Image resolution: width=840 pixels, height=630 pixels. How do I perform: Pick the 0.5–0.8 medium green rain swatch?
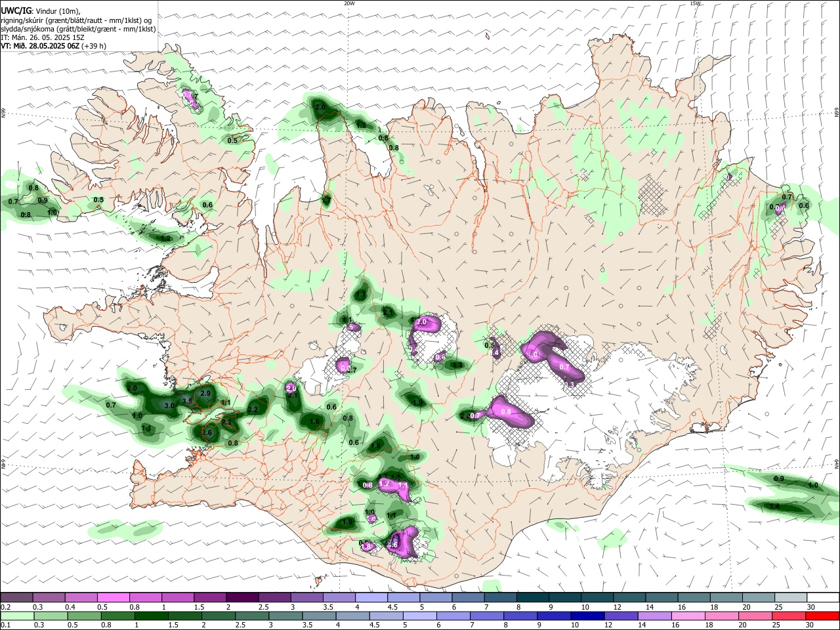click(84, 616)
